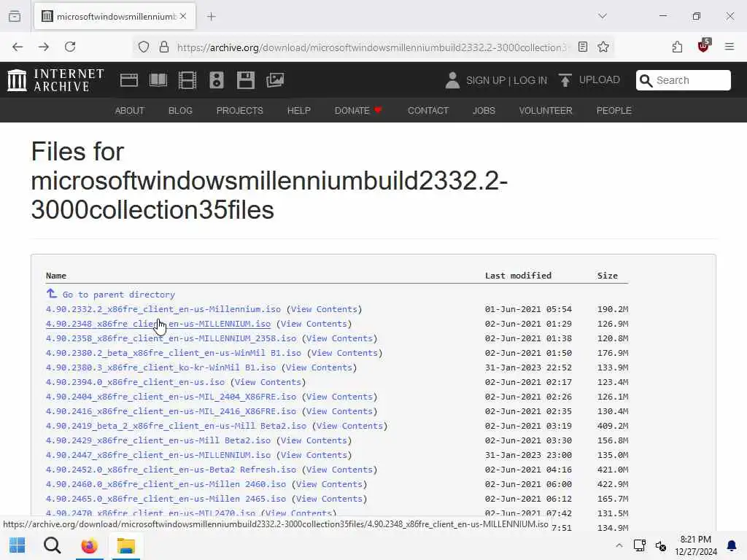Open the Texts book icon
The height and width of the screenshot is (560, 747).
click(x=158, y=80)
